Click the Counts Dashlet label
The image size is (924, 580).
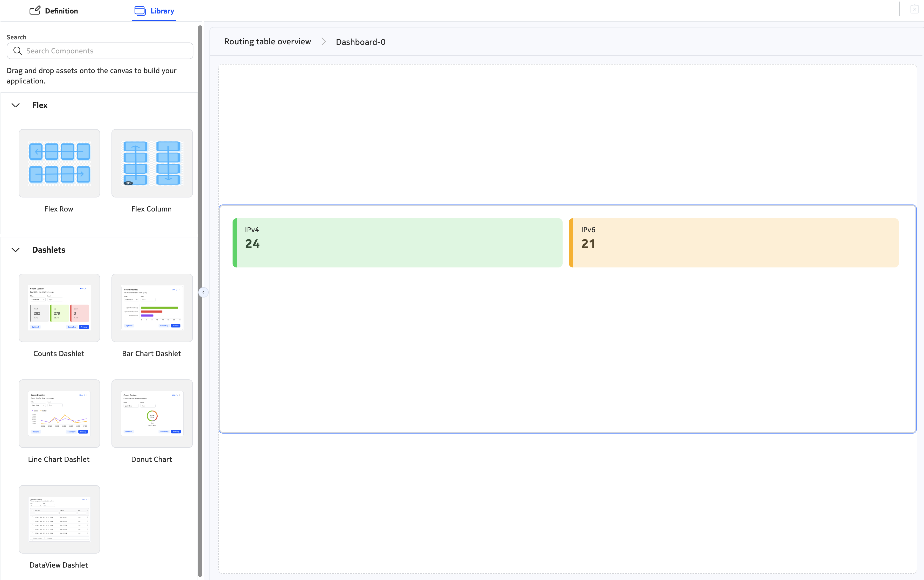coord(59,354)
